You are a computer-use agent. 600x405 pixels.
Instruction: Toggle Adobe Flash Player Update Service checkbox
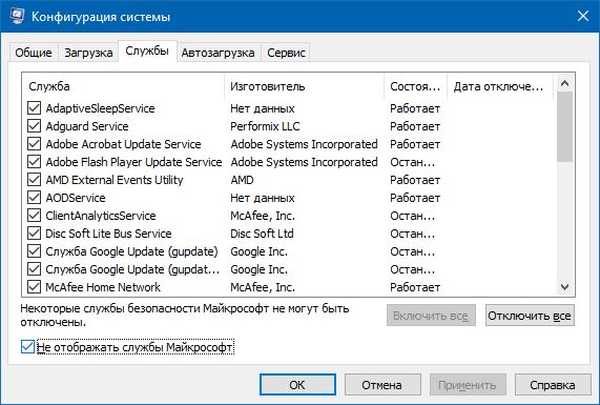tap(34, 162)
